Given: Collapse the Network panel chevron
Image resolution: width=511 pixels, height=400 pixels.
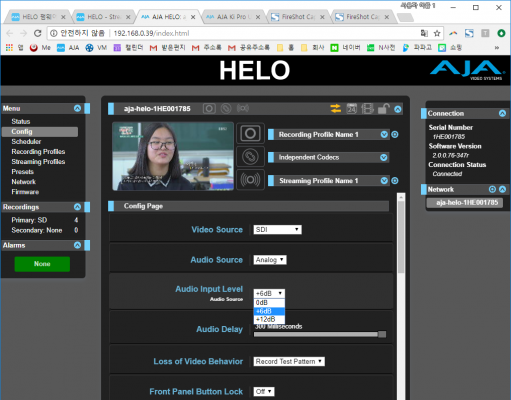Looking at the screenshot, I should pos(502,189).
